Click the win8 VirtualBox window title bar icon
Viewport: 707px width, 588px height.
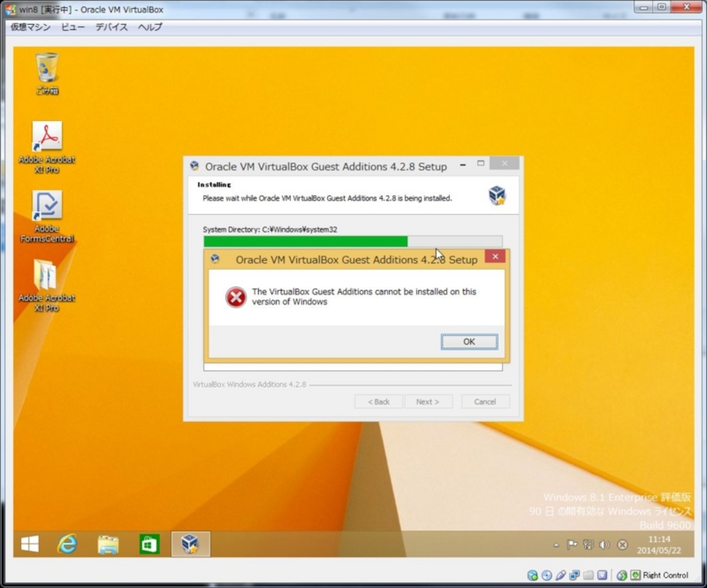click(10, 9)
